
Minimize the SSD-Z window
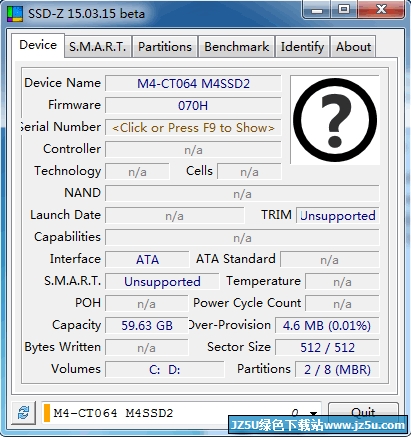click(317, 10)
